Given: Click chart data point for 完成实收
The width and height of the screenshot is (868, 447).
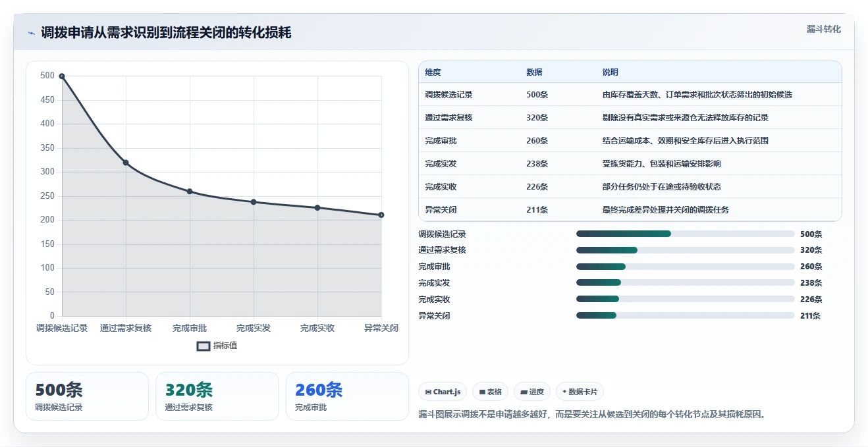Looking at the screenshot, I should coord(317,208).
